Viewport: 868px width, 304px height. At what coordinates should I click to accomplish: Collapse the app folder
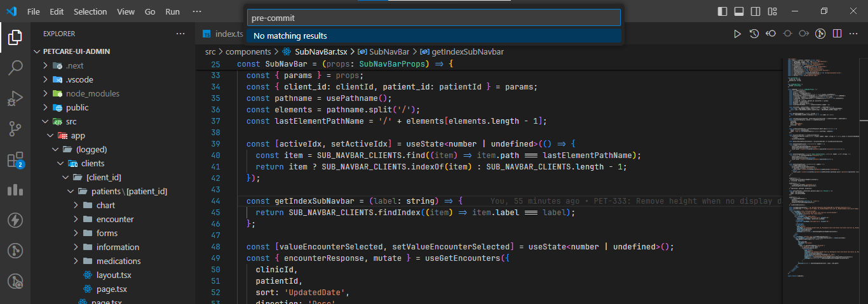pos(50,135)
